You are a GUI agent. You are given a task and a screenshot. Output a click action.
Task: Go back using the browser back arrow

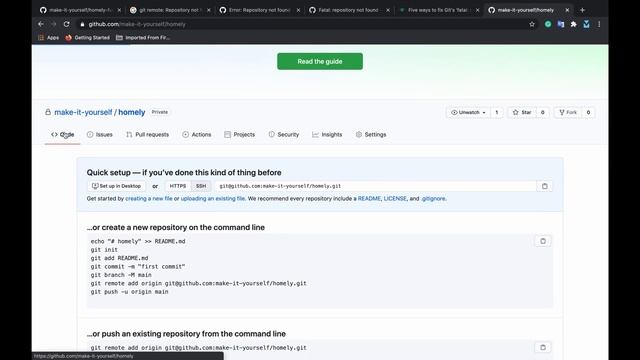click(x=41, y=24)
